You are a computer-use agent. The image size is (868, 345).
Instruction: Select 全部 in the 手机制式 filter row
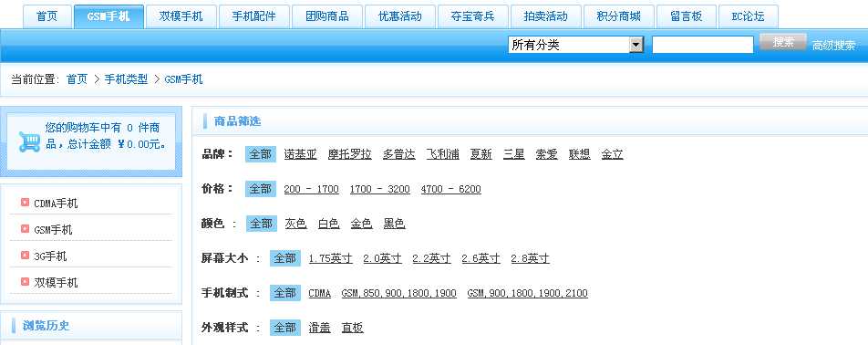(285, 292)
